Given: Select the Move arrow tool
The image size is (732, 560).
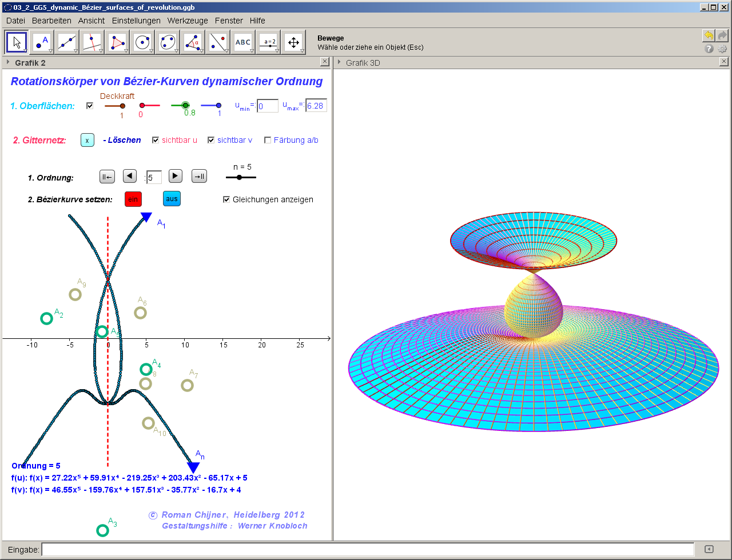Looking at the screenshot, I should point(17,42).
